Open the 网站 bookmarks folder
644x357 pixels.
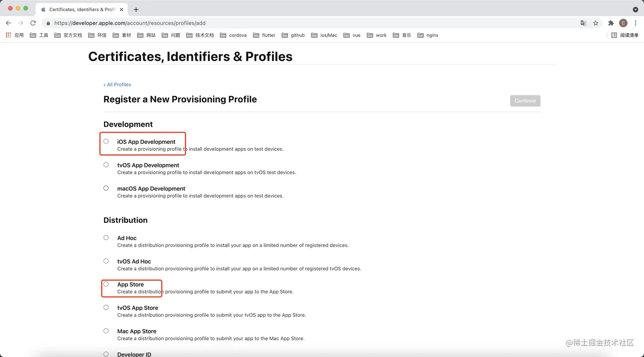(147, 35)
